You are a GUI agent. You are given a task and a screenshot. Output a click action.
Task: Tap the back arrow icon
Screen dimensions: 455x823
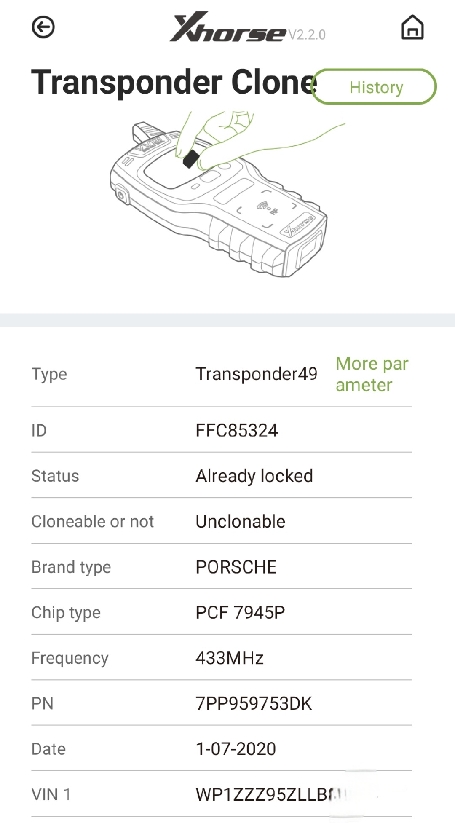click(x=43, y=27)
